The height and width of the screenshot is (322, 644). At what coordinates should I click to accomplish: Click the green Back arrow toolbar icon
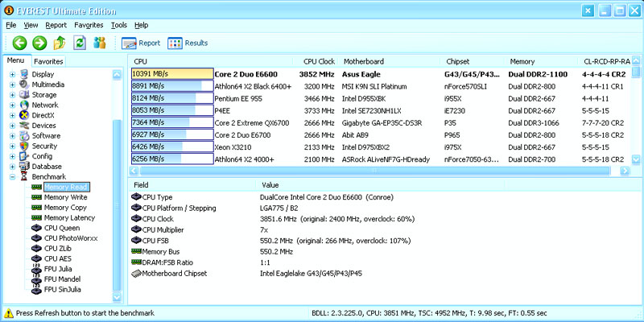click(x=19, y=43)
